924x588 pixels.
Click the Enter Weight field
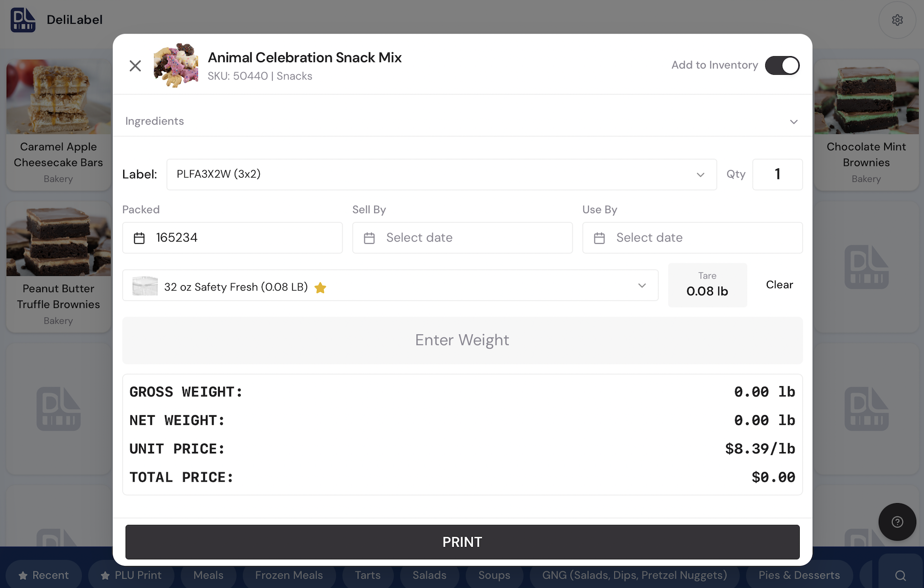point(462,340)
